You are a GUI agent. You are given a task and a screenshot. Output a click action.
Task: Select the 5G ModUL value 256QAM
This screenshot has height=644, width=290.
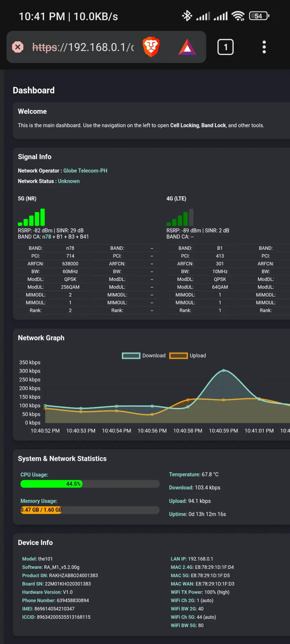pos(70,287)
